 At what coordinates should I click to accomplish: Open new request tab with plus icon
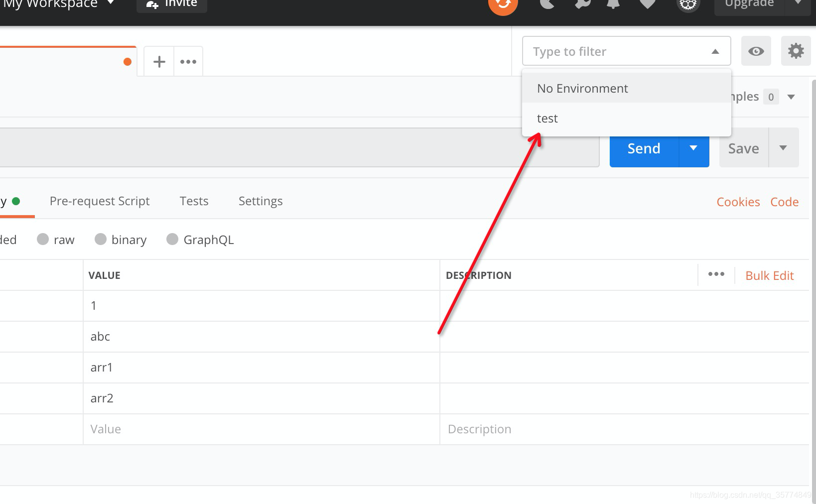[x=159, y=62]
